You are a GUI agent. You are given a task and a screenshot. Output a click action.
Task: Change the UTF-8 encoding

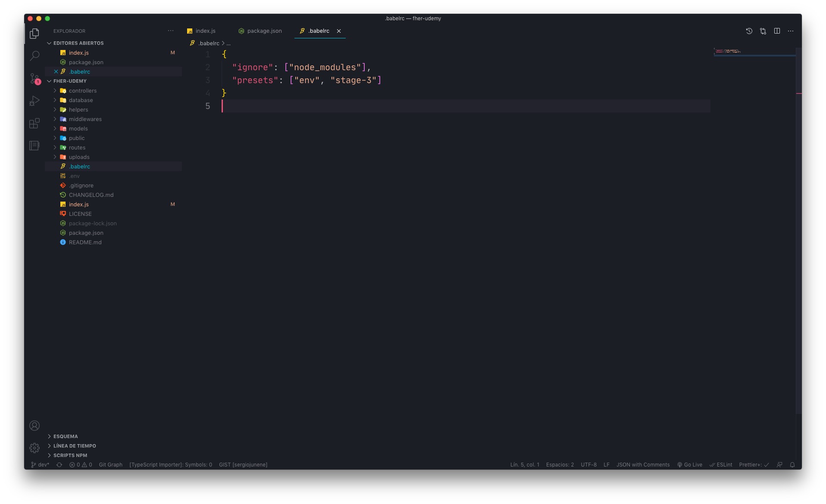pyautogui.click(x=588, y=465)
